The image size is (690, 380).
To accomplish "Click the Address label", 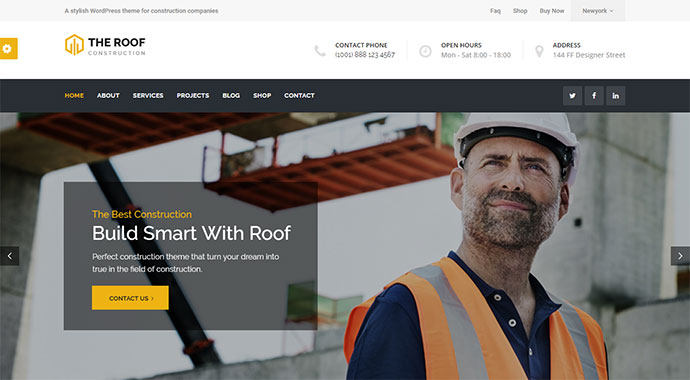I will pyautogui.click(x=566, y=45).
